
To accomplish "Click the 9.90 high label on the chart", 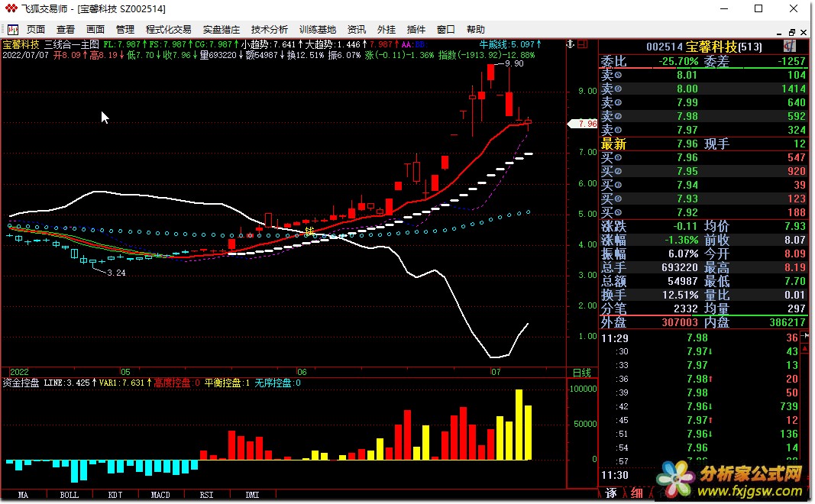I will coord(514,63).
